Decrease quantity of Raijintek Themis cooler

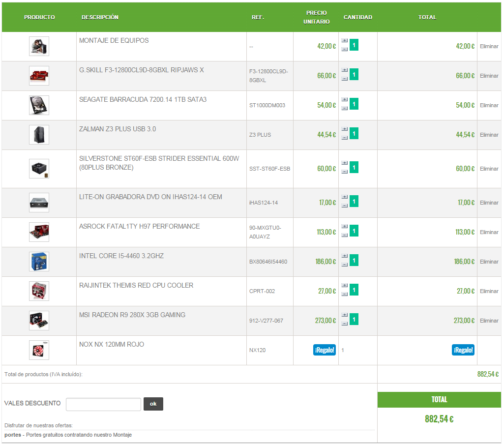[345, 294]
